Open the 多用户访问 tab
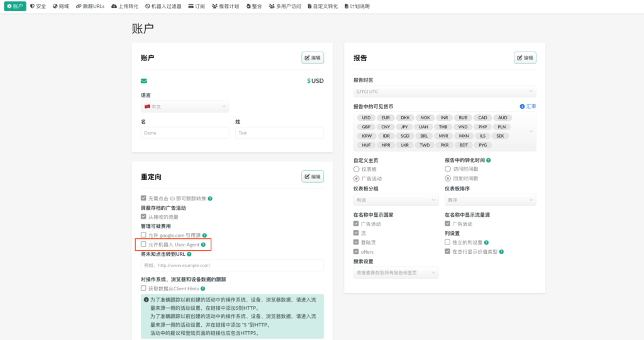This screenshot has width=644, height=340. [x=285, y=6]
